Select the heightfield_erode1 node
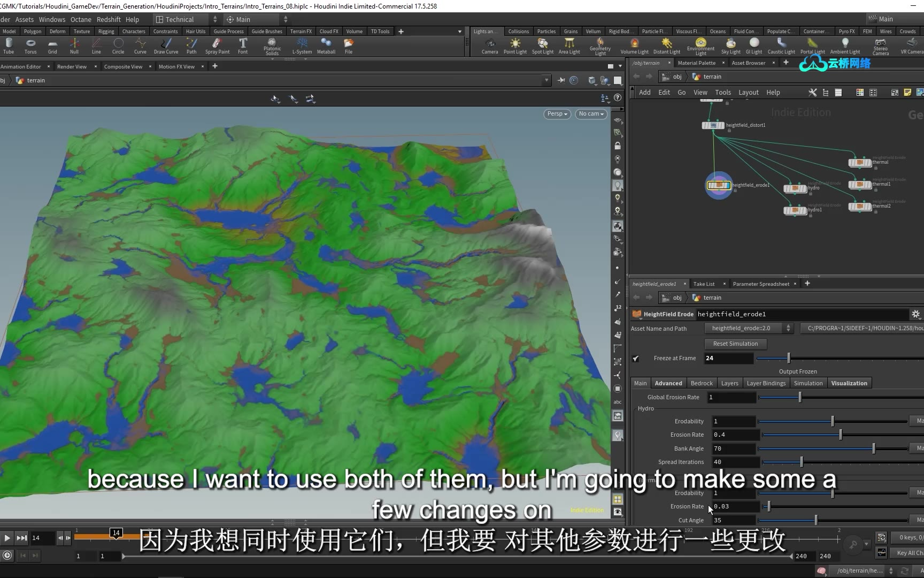 [x=719, y=185]
